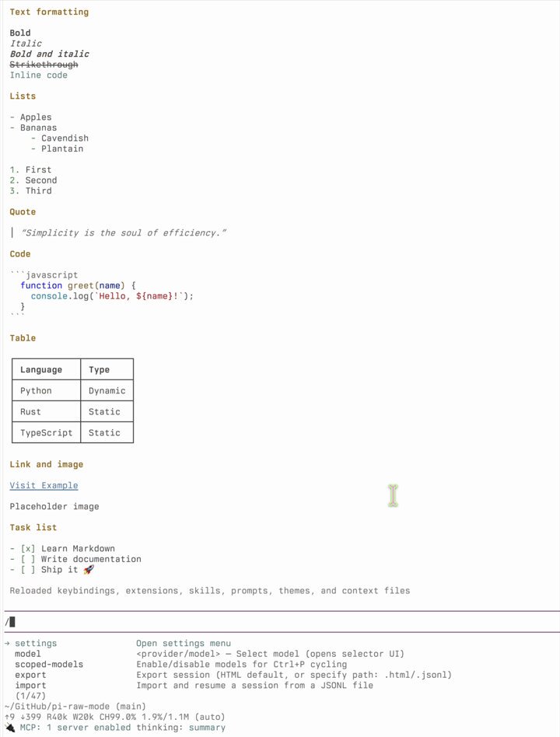Click the Plantain nested item
Viewport: 560px width, 737px height.
coord(62,148)
